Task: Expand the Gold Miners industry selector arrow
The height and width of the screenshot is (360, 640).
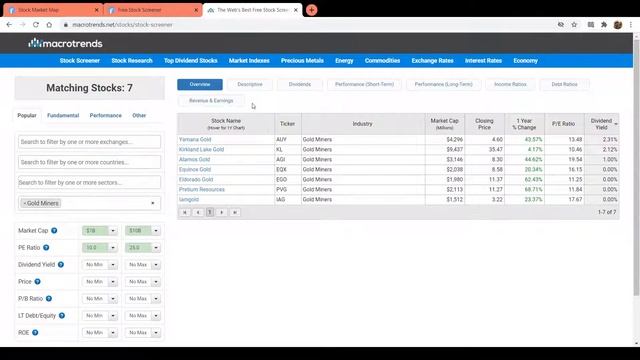Action: coord(153,203)
